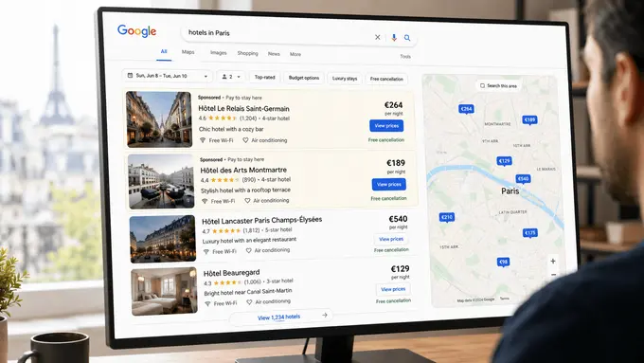Open the Tools menu

tap(405, 56)
